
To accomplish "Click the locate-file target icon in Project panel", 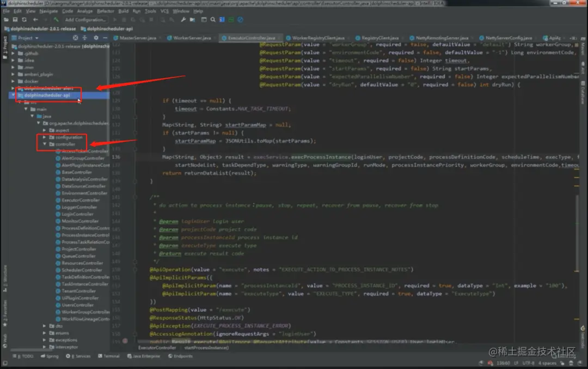I will coord(75,38).
